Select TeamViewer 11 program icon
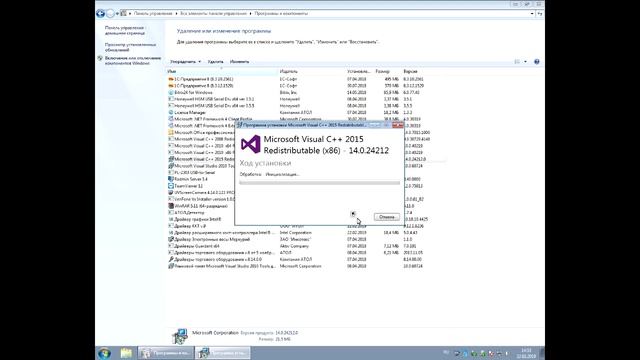This screenshot has width=640, height=360. coord(171,186)
